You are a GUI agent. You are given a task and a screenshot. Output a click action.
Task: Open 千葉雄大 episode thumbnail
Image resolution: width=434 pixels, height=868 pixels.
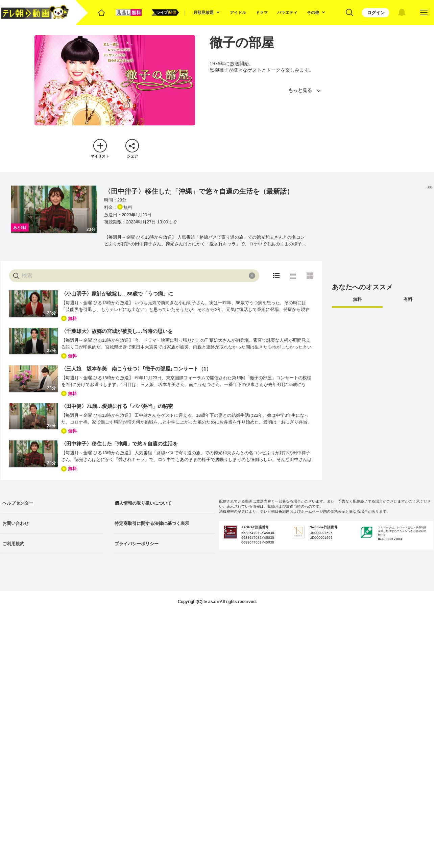click(33, 341)
